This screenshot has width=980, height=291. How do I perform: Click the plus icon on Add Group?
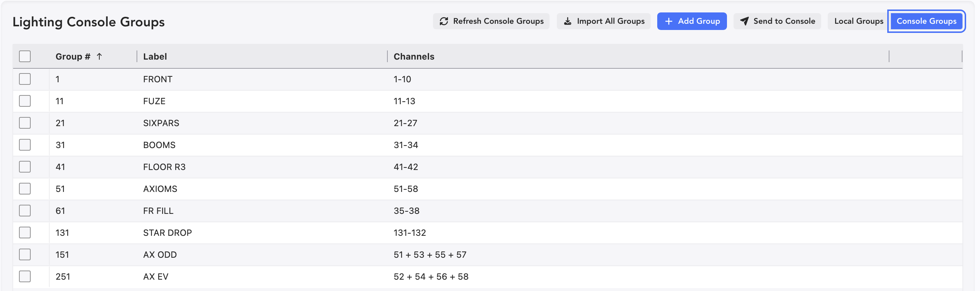click(x=669, y=21)
